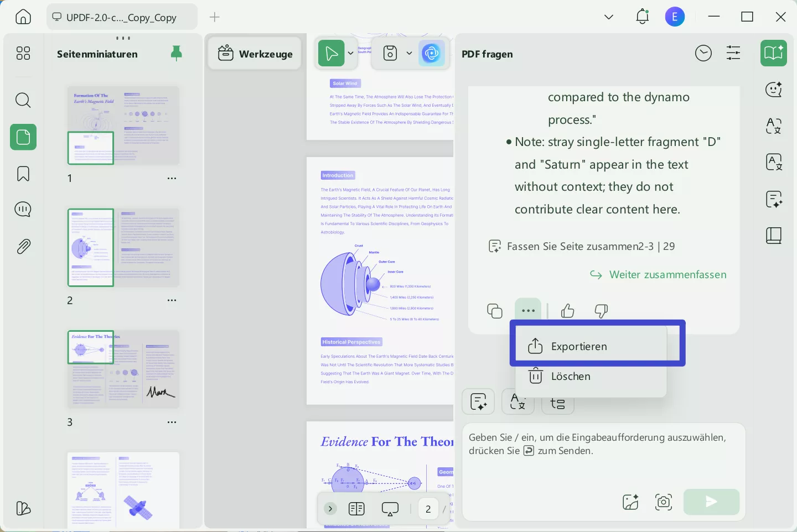The image size is (797, 532).
Task: Toggle the UPDF AI assistant button
Action: (432, 53)
